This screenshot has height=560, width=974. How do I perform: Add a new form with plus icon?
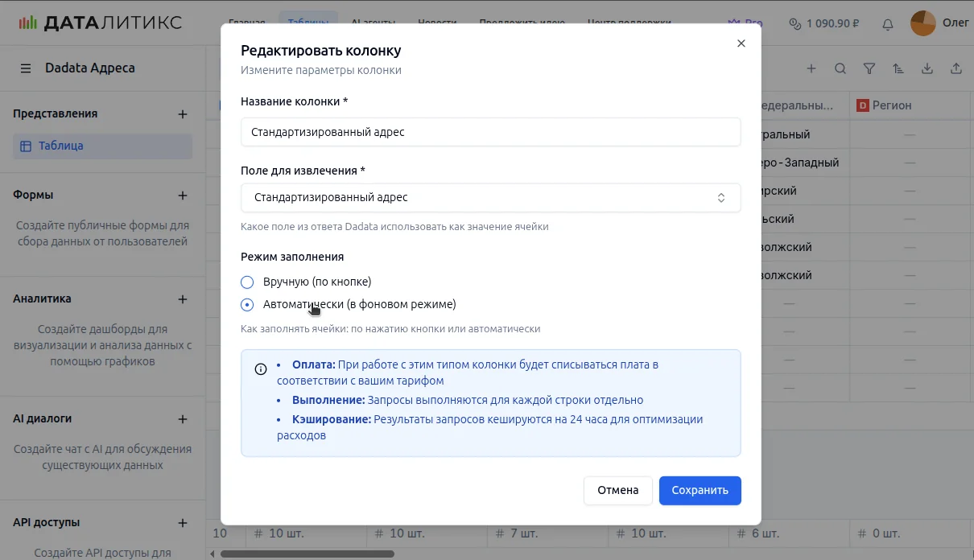pyautogui.click(x=183, y=196)
